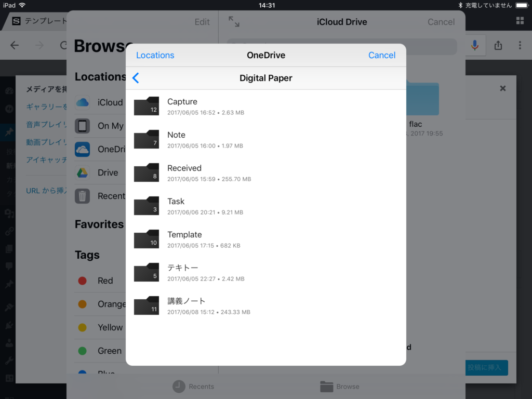Select the Task folder name
Viewport: 532px width, 399px height.
click(x=176, y=201)
